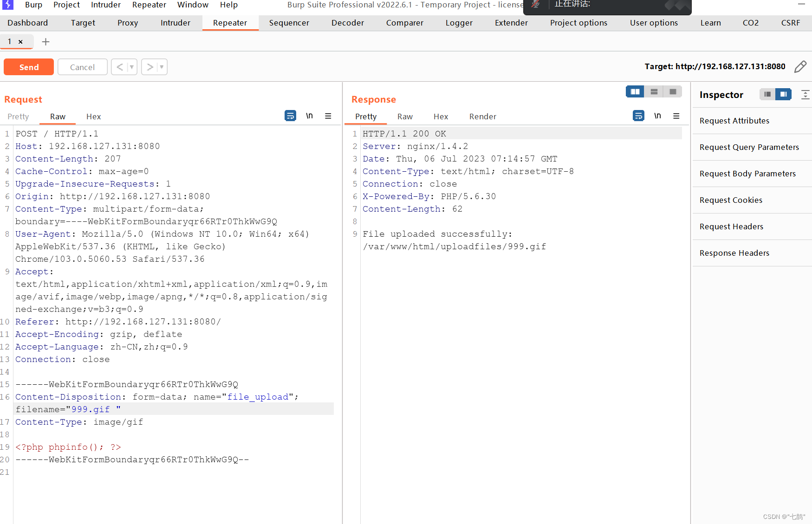Screen dimensions: 812x524
Task: Switch Request view to Pretty
Action: (18, 116)
